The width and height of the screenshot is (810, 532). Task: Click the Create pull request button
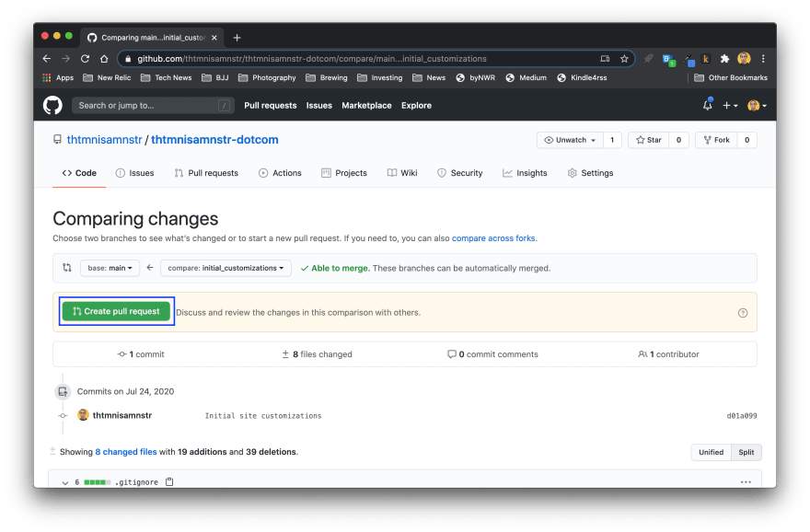point(116,312)
